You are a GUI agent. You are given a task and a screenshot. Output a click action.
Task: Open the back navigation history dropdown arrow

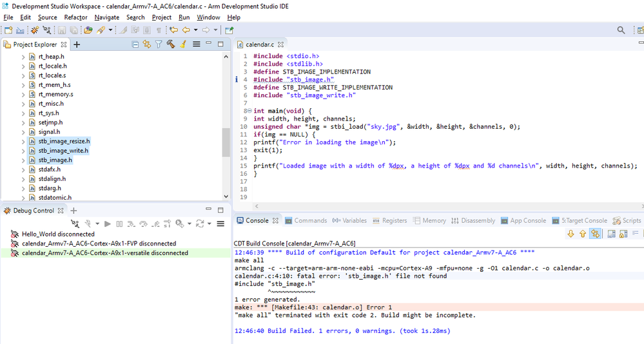point(195,30)
